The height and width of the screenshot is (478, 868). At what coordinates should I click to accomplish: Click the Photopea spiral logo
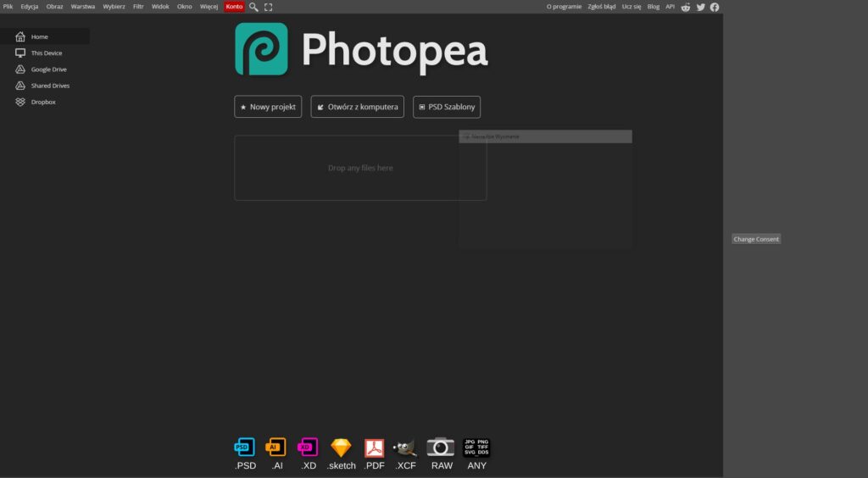(x=261, y=48)
